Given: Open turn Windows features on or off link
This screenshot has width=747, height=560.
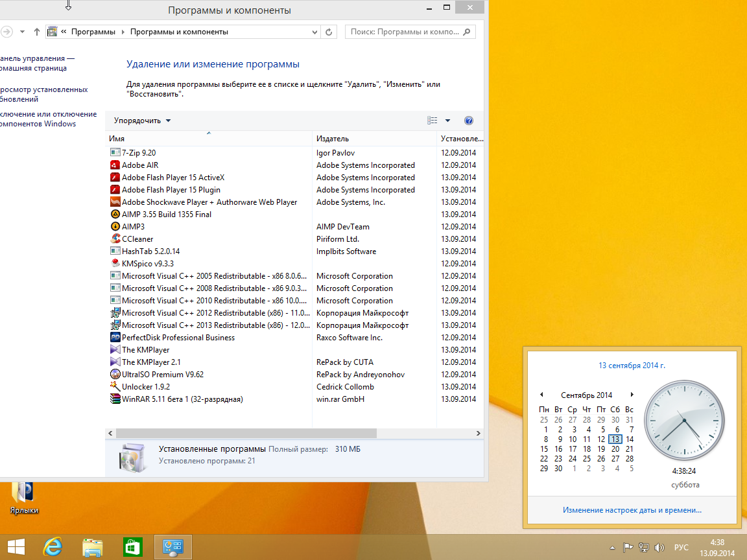Looking at the screenshot, I should (48, 119).
